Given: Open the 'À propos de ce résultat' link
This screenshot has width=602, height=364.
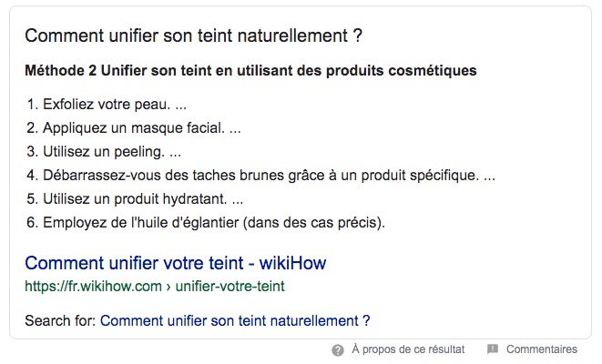Looking at the screenshot, I should click(x=407, y=349).
